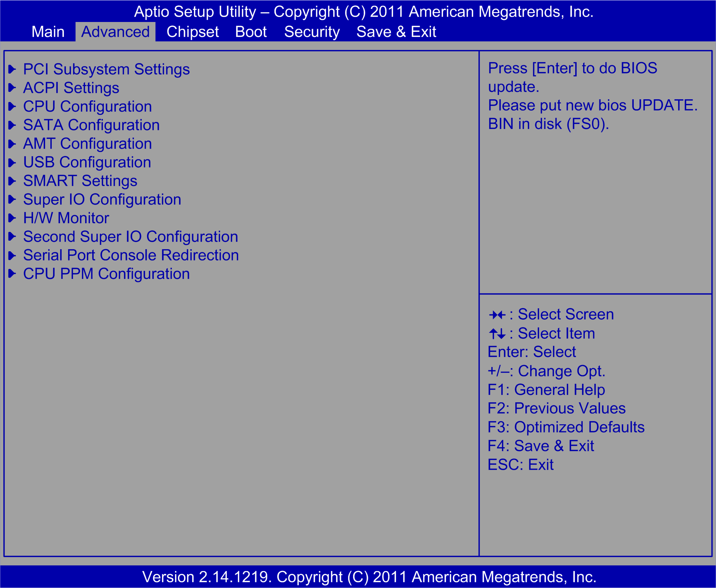Click up-down arrows icon for Select Item
The width and height of the screenshot is (716, 588).
[497, 334]
